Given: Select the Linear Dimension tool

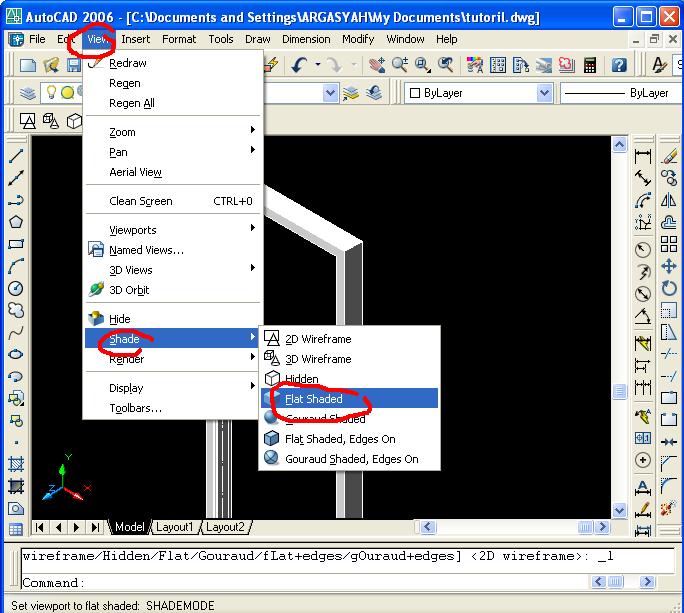Looking at the screenshot, I should 643,156.
